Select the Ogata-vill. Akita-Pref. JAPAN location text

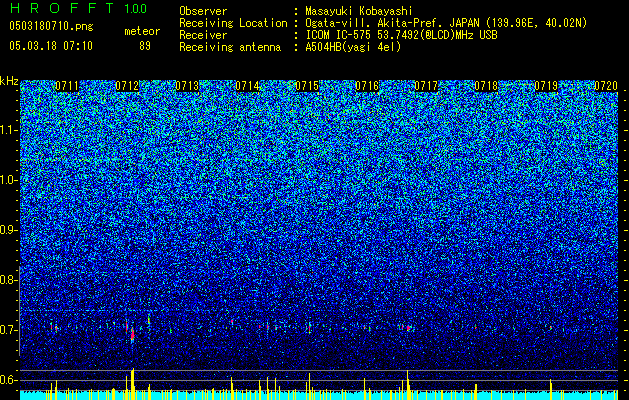point(446,23)
